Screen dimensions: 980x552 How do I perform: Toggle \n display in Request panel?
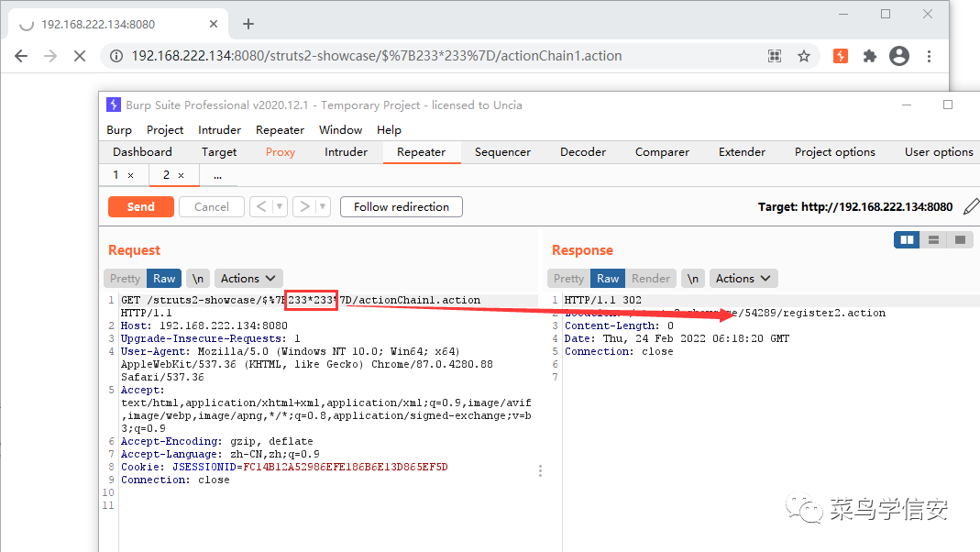[x=197, y=278]
